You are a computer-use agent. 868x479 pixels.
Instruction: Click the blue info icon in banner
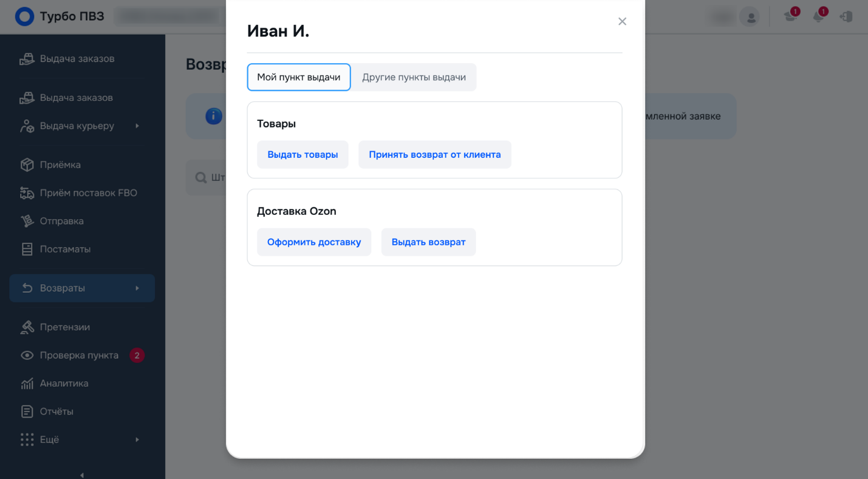[x=214, y=116]
